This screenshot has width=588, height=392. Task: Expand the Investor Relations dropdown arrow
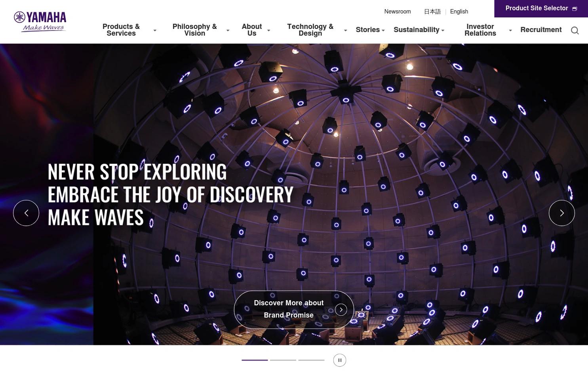pos(510,30)
